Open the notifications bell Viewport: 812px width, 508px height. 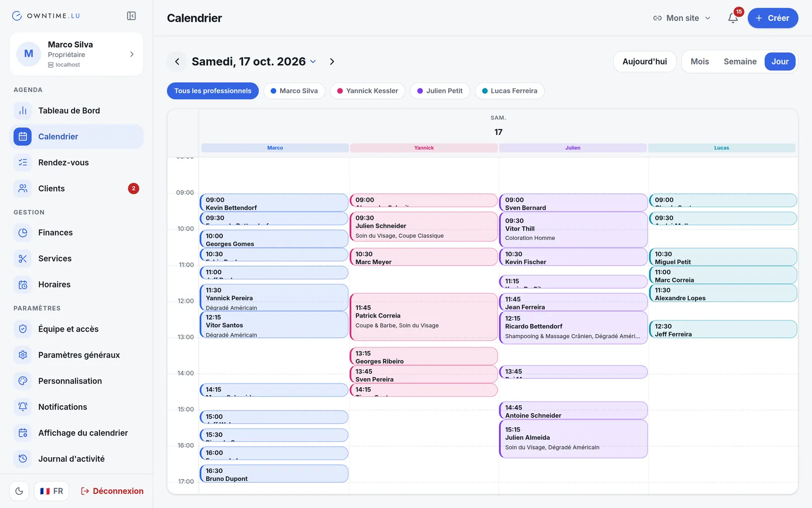(x=733, y=18)
